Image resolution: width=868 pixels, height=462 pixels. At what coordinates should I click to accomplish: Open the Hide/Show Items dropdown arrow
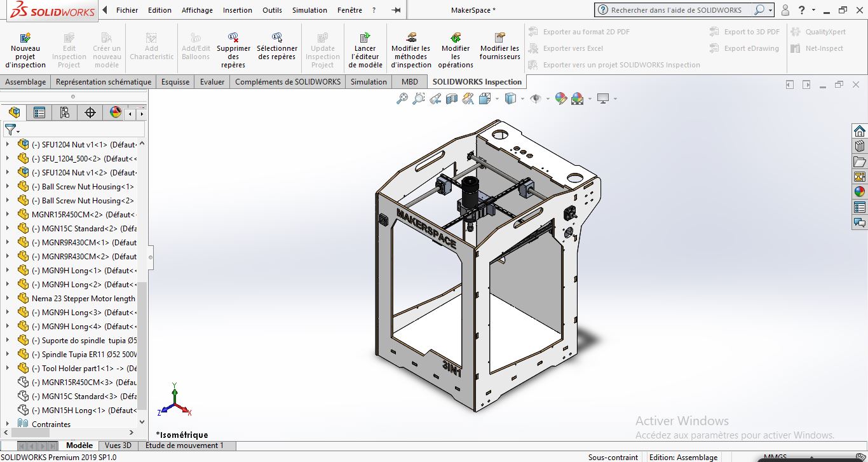546,99
